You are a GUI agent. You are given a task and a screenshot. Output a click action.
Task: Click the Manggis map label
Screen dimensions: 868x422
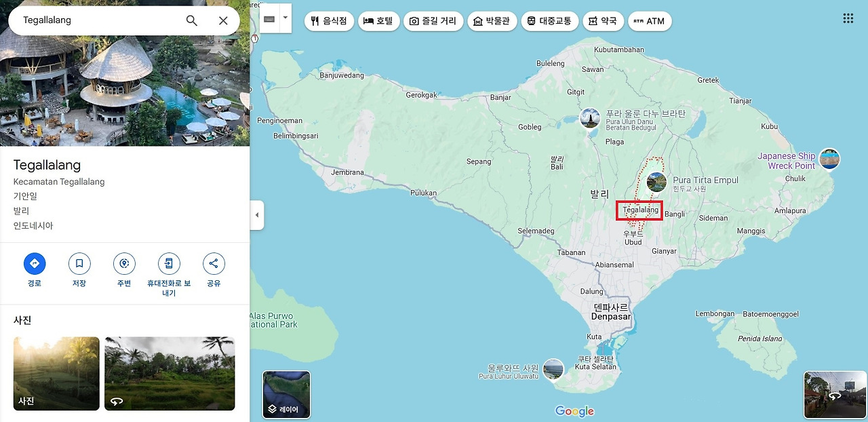point(751,231)
